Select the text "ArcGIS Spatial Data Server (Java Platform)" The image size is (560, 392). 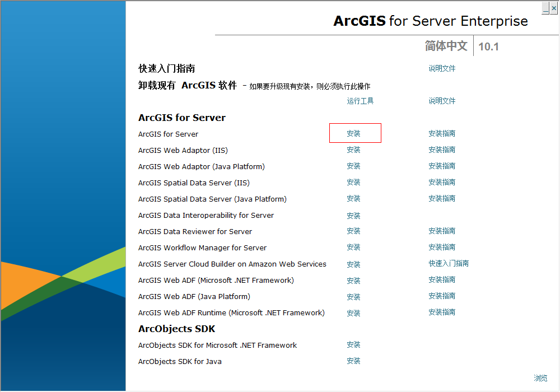pyautogui.click(x=212, y=199)
